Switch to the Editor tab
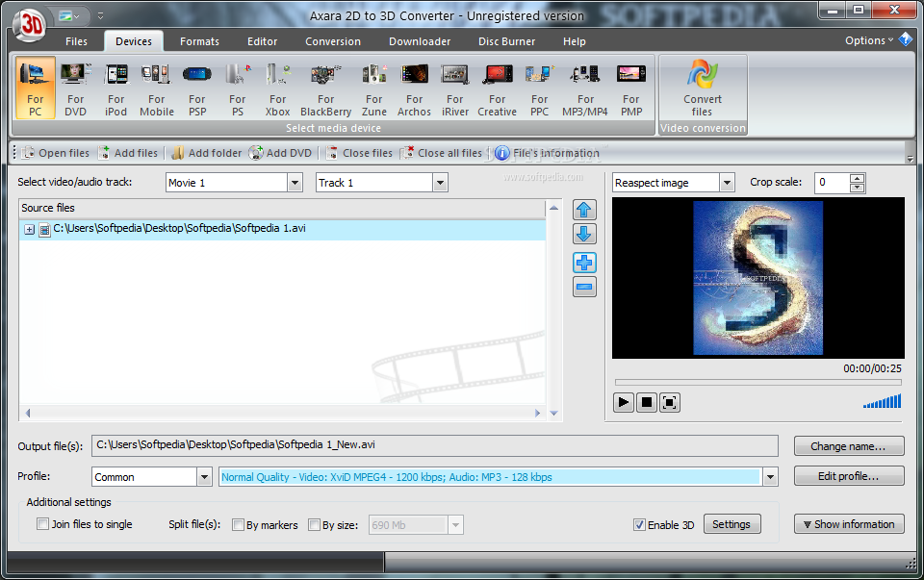Screen dimensions: 924x580 pyautogui.click(x=262, y=41)
